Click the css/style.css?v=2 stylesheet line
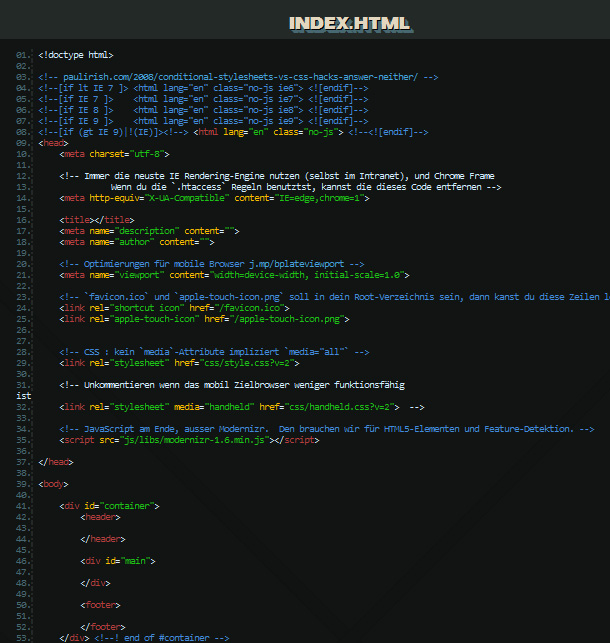Image resolution: width=610 pixels, height=643 pixels. (179, 363)
